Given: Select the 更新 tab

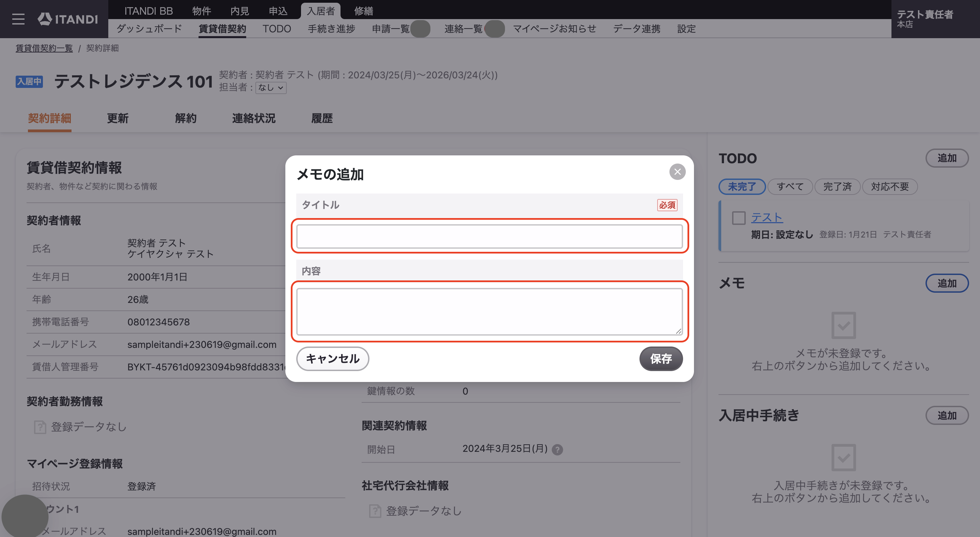Looking at the screenshot, I should [117, 118].
